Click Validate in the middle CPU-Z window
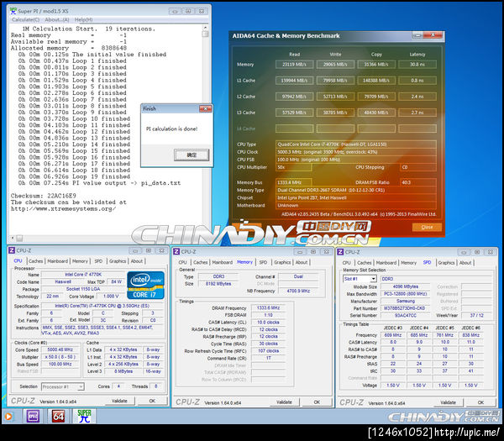The image size is (504, 441). 284,402
